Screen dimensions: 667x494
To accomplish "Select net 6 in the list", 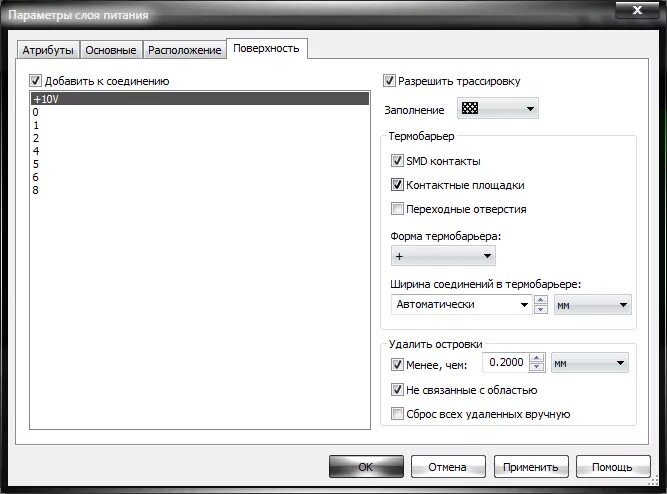I will point(200,177).
